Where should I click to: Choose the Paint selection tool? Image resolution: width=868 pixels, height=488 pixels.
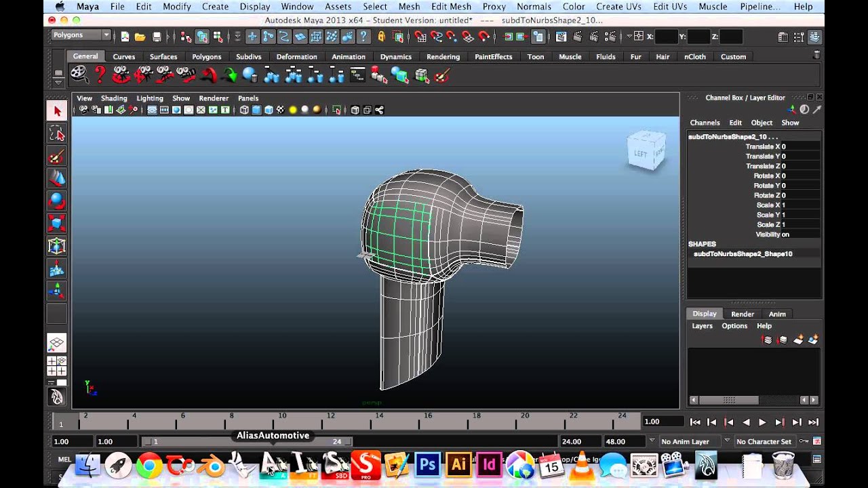click(x=57, y=157)
